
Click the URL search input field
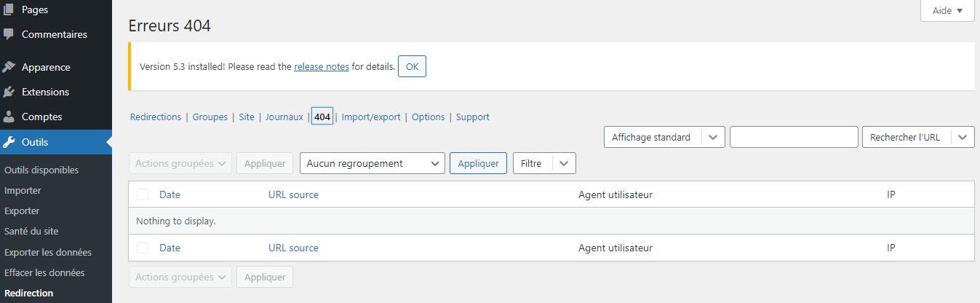(x=794, y=137)
